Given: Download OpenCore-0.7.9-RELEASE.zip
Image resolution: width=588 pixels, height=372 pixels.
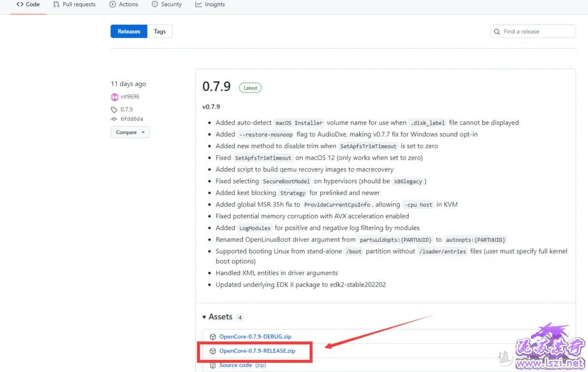Looking at the screenshot, I should 257,351.
